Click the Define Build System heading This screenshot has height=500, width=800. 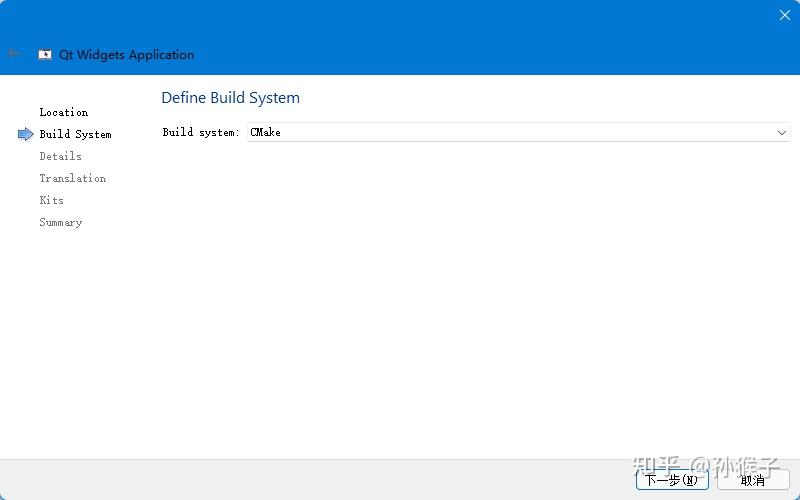[231, 97]
